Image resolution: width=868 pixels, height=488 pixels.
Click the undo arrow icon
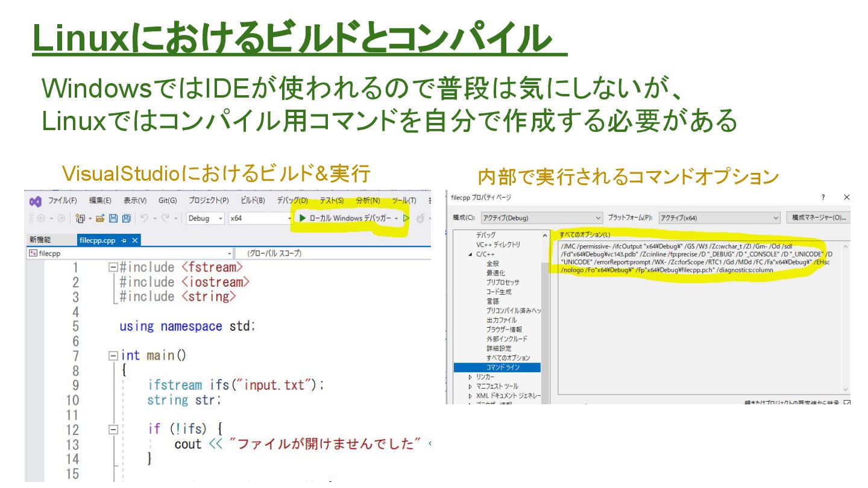pos(144,218)
